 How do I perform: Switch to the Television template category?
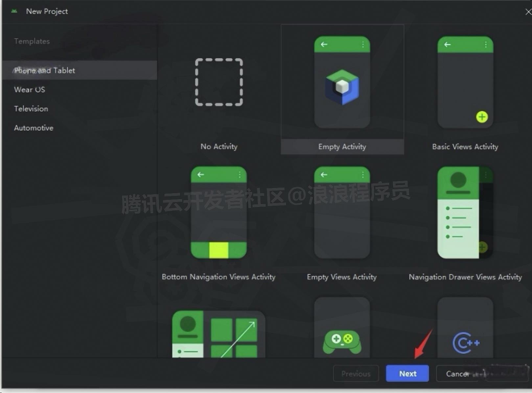click(31, 109)
